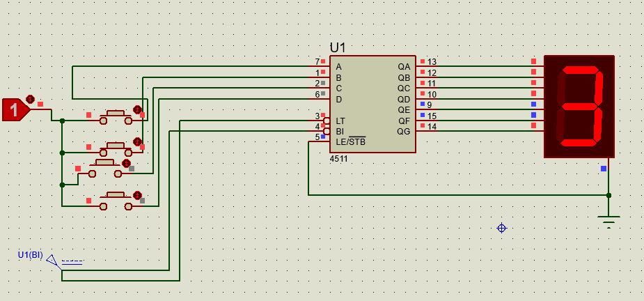Click pin label D on the 4511
This screenshot has width=644, height=301.
[x=338, y=99]
